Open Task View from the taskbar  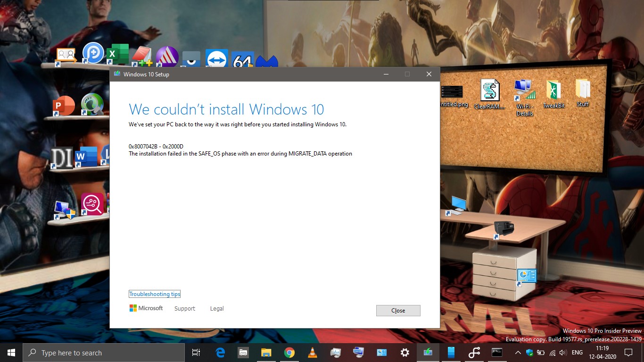tap(196, 352)
